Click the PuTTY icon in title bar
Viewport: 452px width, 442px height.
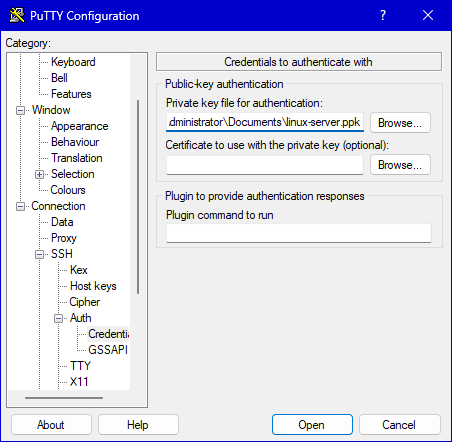17,15
